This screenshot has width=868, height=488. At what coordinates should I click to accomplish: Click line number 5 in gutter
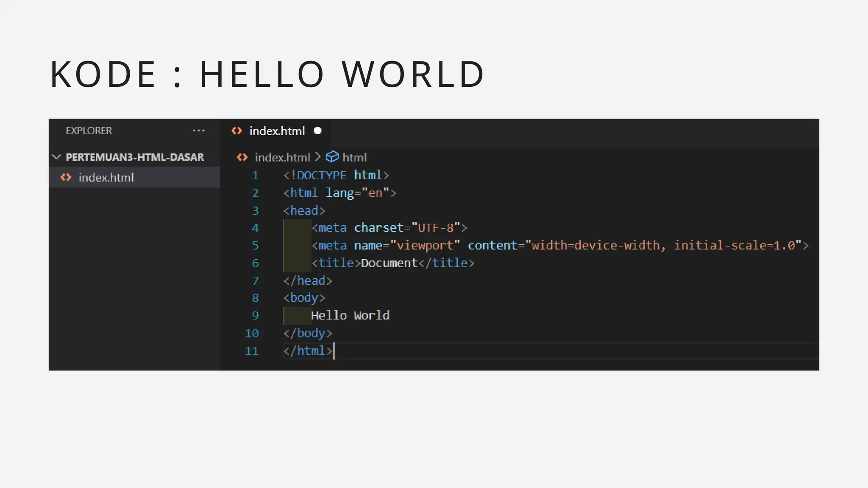point(255,245)
